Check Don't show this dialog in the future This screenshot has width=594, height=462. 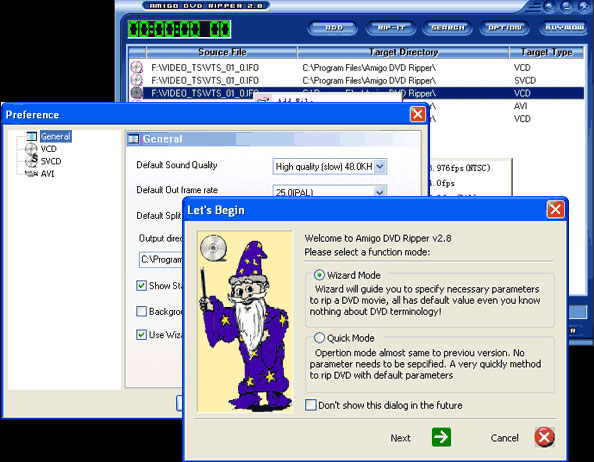(x=311, y=405)
